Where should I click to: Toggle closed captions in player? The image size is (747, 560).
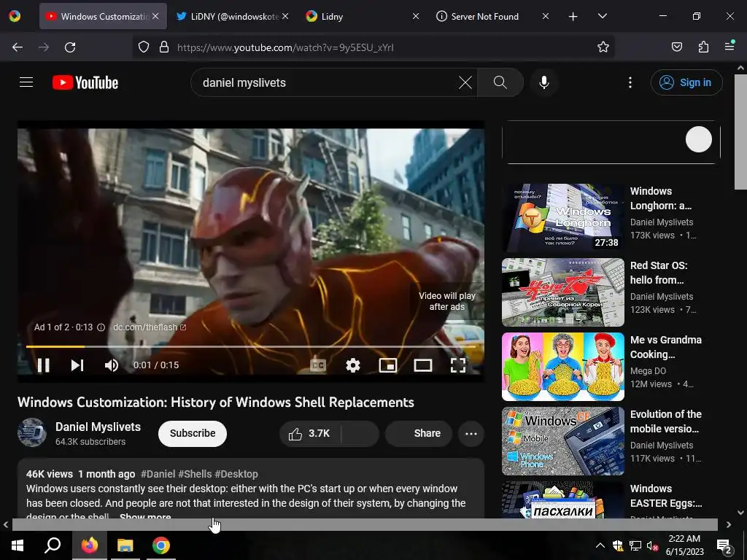click(x=318, y=365)
